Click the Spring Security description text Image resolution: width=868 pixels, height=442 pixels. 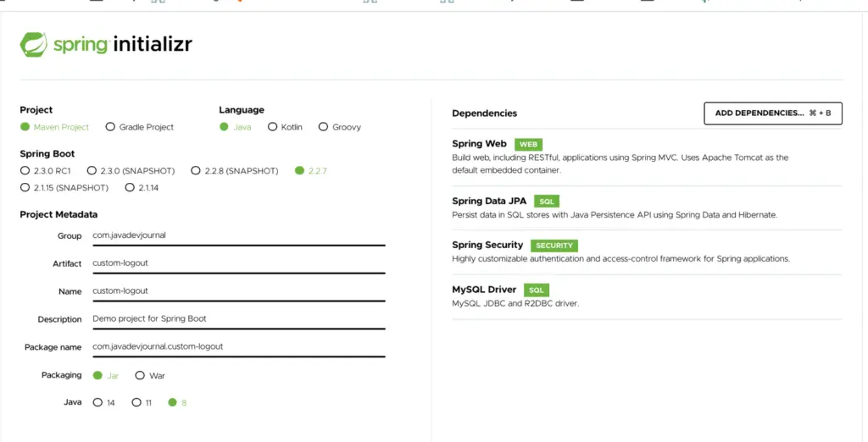620,259
